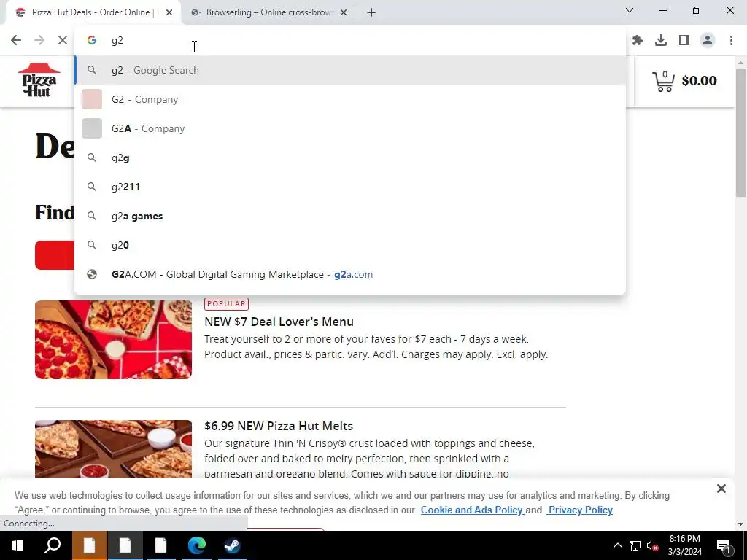The image size is (747, 560).
Task: Show hidden system tray icons
Action: [617, 545]
